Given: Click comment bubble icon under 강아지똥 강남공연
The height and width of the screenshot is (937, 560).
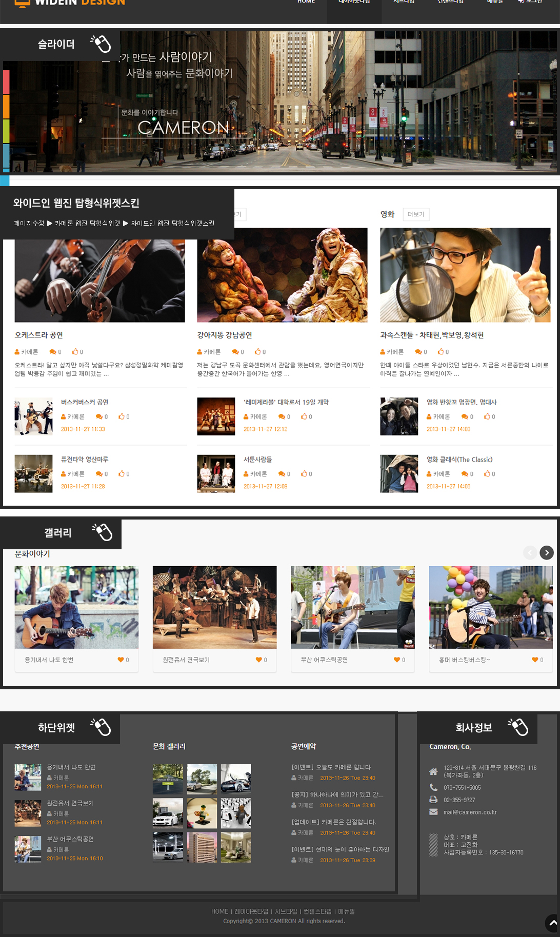Looking at the screenshot, I should pyautogui.click(x=235, y=352).
